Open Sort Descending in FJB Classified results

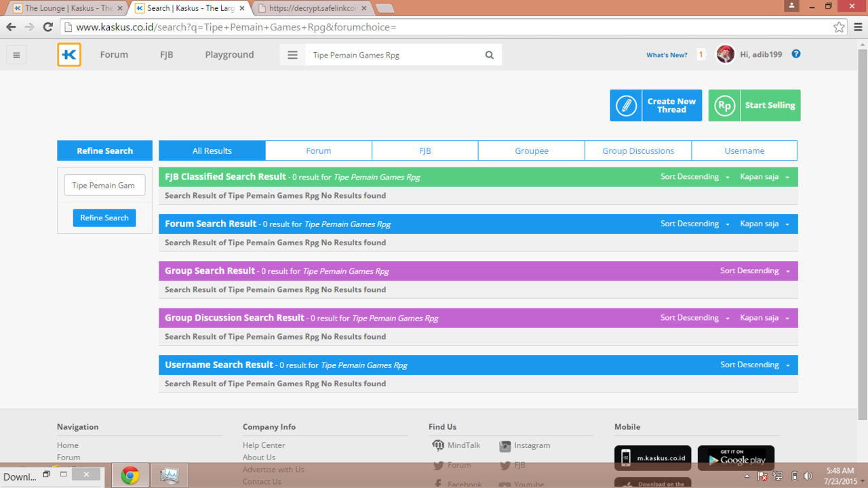point(695,177)
